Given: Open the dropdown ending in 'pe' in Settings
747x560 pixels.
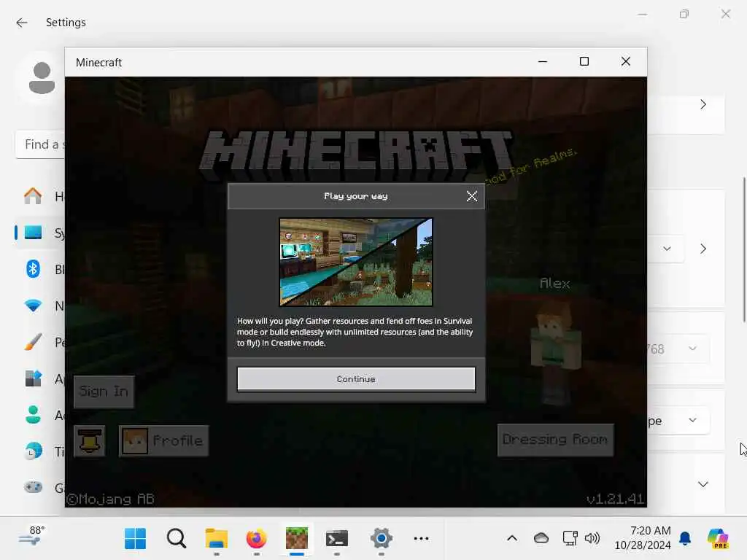Looking at the screenshot, I should pyautogui.click(x=679, y=421).
